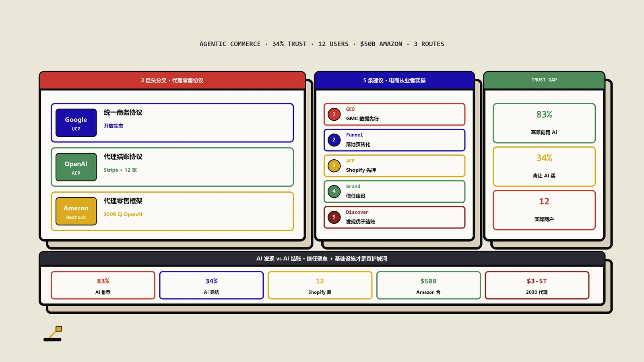The width and height of the screenshot is (644, 362).
Task: Select the yellow number 3 circle
Action: point(334,166)
